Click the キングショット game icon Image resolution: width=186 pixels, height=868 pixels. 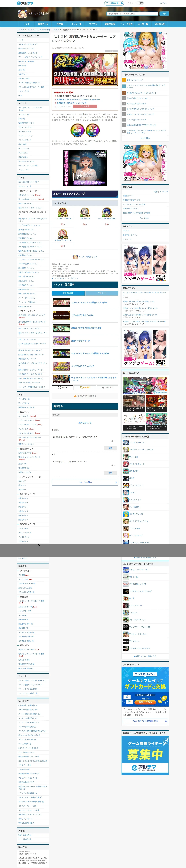click(x=126, y=500)
